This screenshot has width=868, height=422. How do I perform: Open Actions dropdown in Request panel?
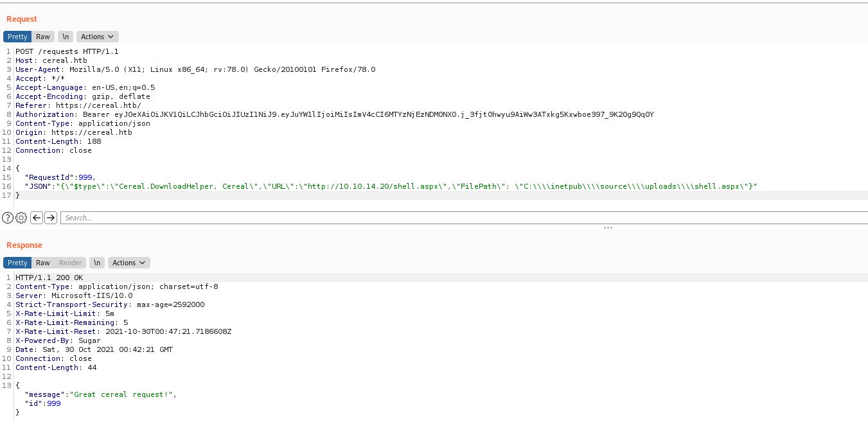click(98, 37)
